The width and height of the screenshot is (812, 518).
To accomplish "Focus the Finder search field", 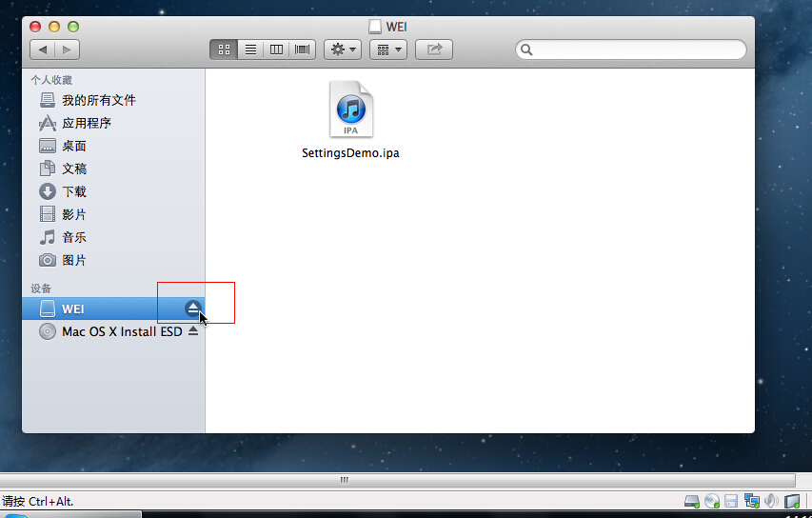I will pyautogui.click(x=631, y=50).
